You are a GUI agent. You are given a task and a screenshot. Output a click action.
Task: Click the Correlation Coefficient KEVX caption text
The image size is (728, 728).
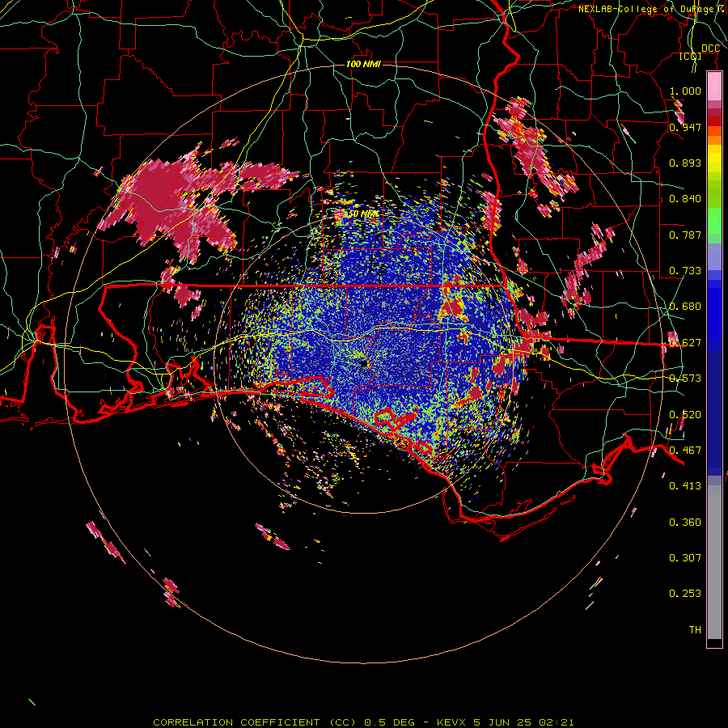tap(363, 722)
